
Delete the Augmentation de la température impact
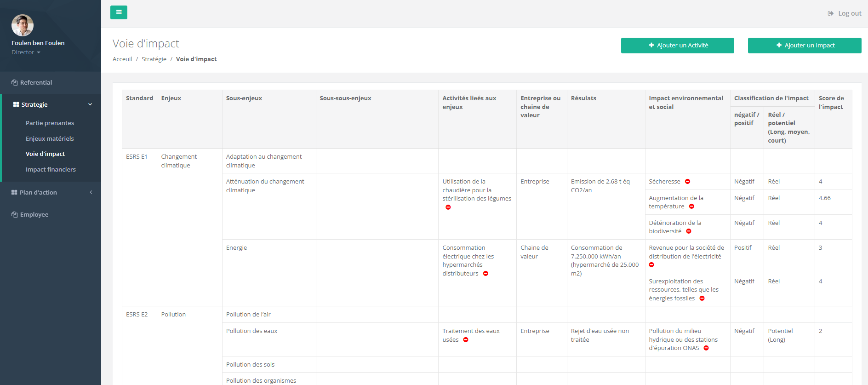pos(691,207)
